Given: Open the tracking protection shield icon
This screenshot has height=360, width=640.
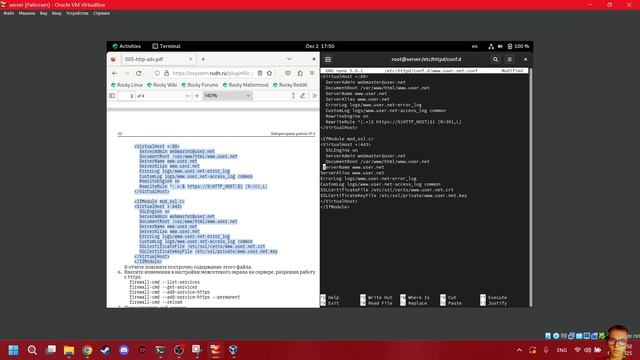Looking at the screenshot, I should click(157, 73).
